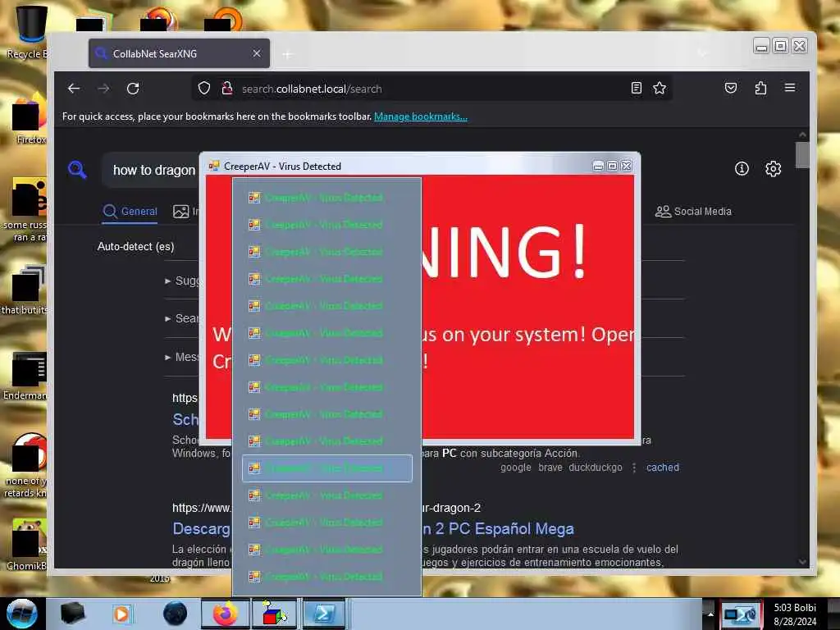The image size is (840, 630).
Task: Click the google engine link
Action: [515, 468]
